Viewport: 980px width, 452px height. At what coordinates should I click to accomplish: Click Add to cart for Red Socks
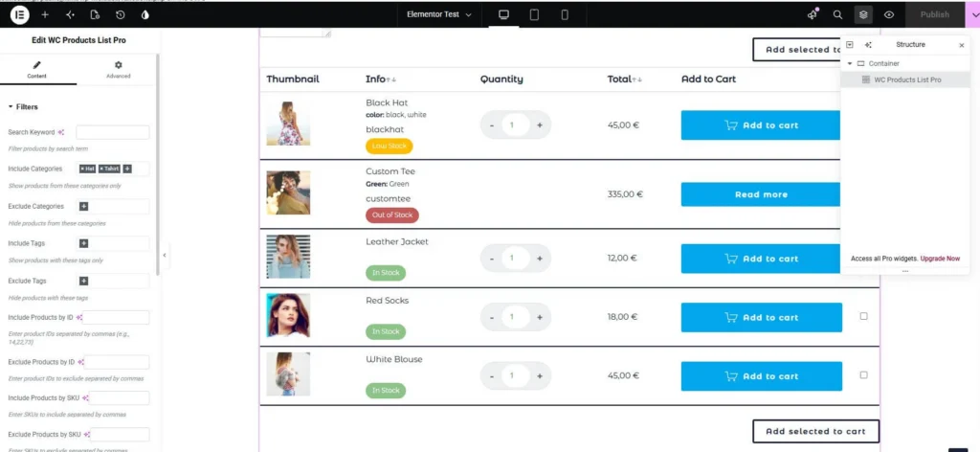pos(761,318)
